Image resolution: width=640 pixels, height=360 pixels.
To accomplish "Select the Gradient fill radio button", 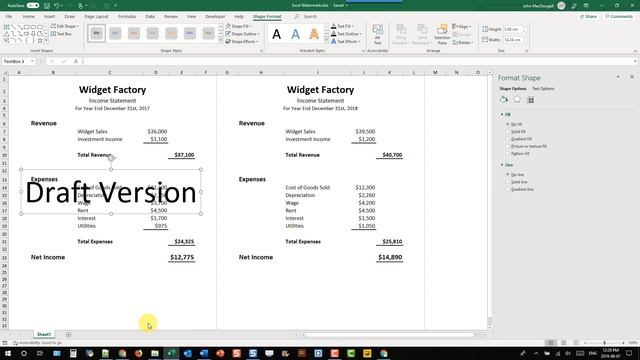I will tap(508, 139).
